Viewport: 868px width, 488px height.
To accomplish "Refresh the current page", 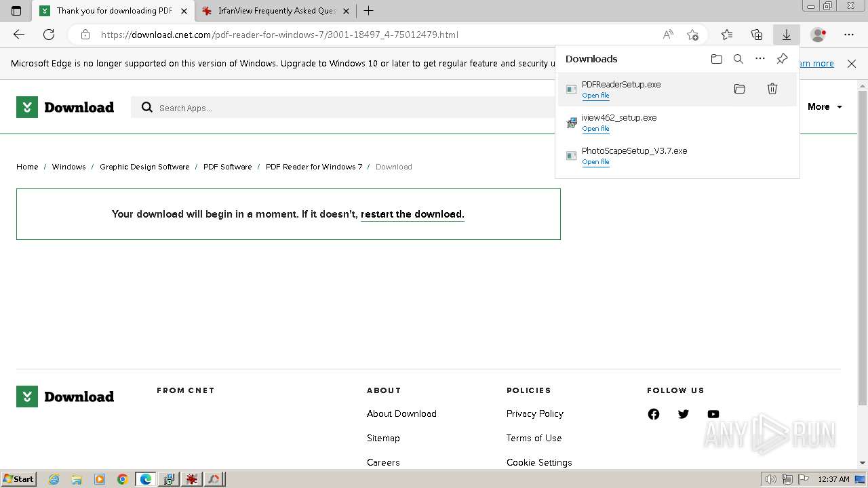I will [x=49, y=35].
